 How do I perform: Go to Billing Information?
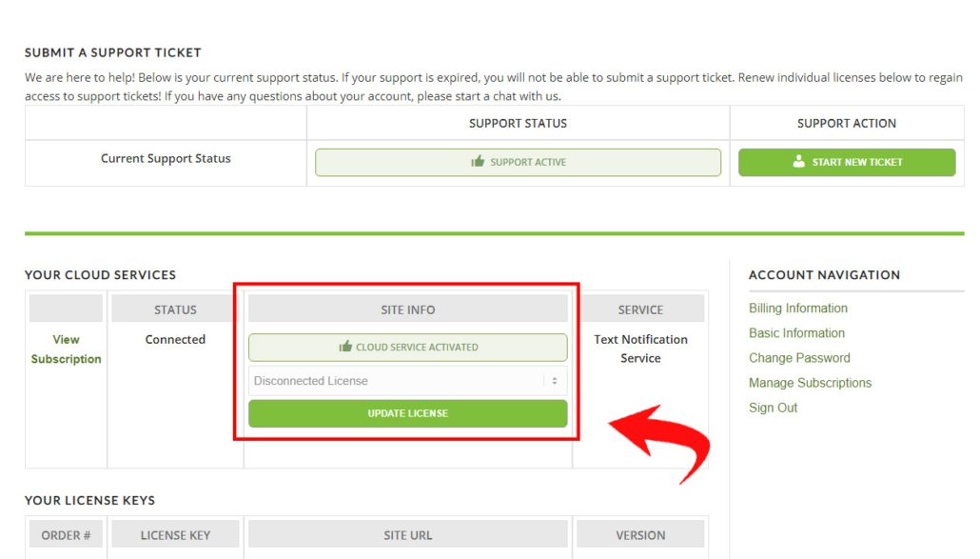[797, 309]
